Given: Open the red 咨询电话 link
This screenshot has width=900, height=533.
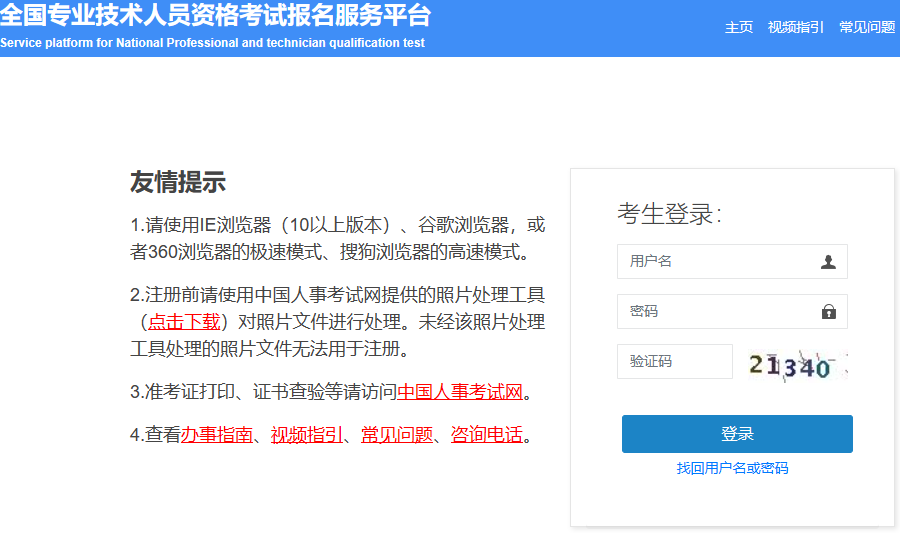Looking at the screenshot, I should (486, 435).
